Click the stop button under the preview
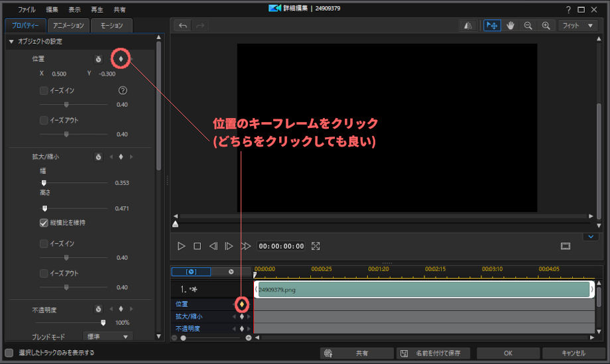 tap(197, 246)
